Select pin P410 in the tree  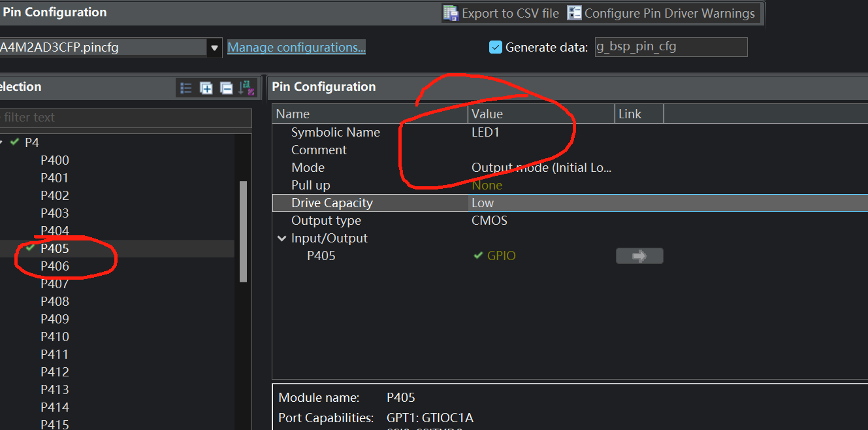(x=55, y=337)
